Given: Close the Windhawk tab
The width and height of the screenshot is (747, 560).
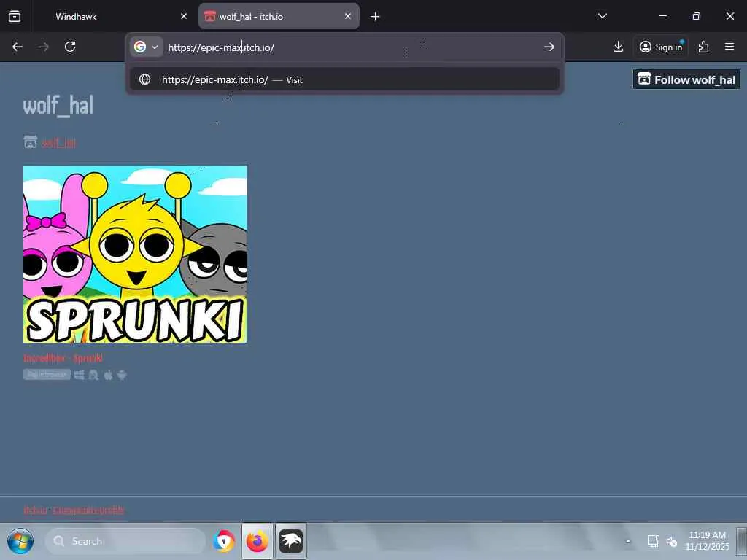Looking at the screenshot, I should (184, 16).
